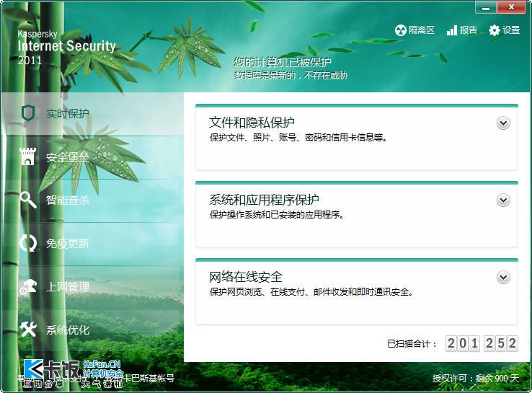The width and height of the screenshot is (532, 393).
Task: Minimize the Kaspersky window
Action: coord(486,7)
